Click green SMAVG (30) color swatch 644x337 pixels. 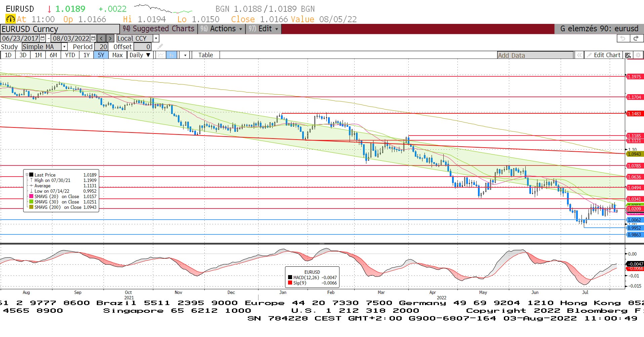pyautogui.click(x=31, y=202)
